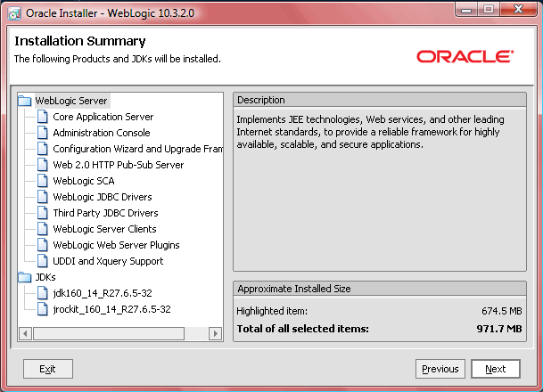543x392 pixels.
Task: Select the JDKs tree node
Action: point(45,277)
